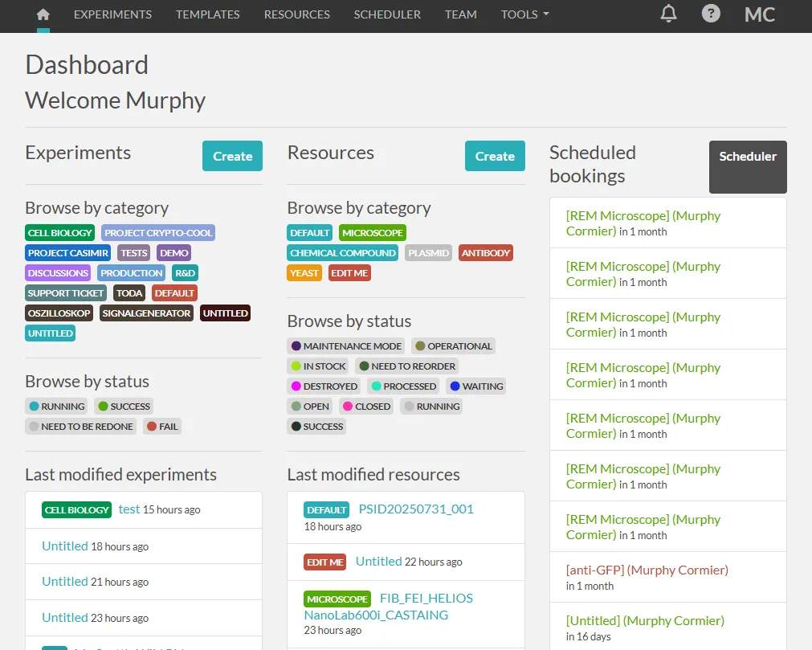Select the DEMO experiment category tag

coord(174,253)
